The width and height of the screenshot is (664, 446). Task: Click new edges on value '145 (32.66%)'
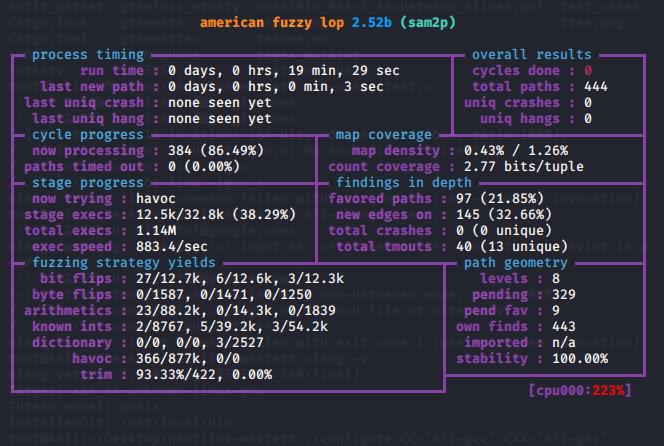[x=504, y=215]
